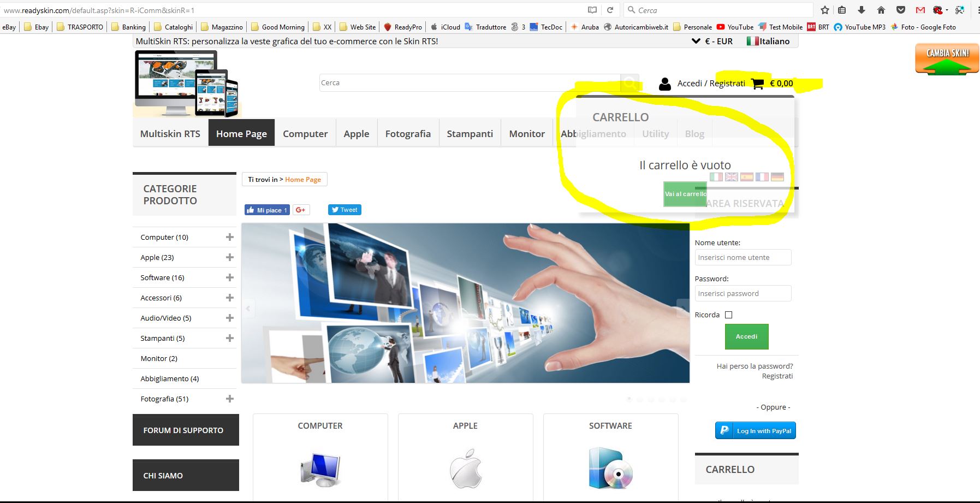
Task: Open the Apple menu in the navigation bar
Action: tap(357, 134)
